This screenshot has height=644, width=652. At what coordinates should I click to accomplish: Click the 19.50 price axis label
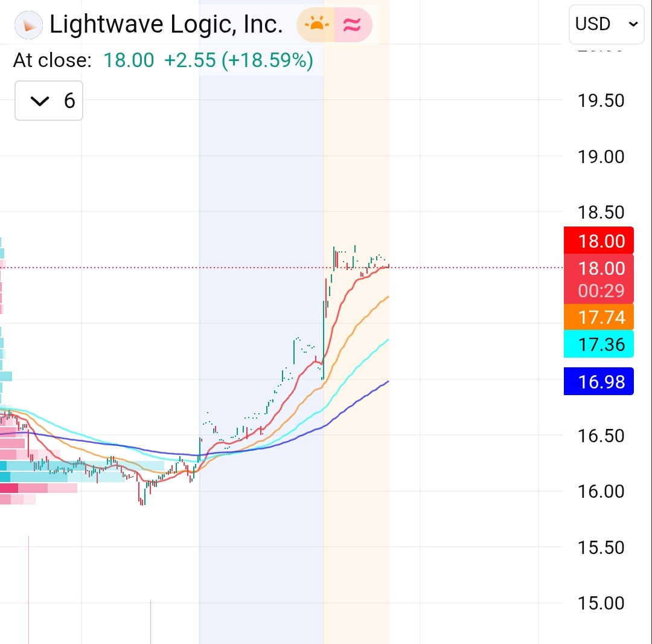[x=601, y=100]
